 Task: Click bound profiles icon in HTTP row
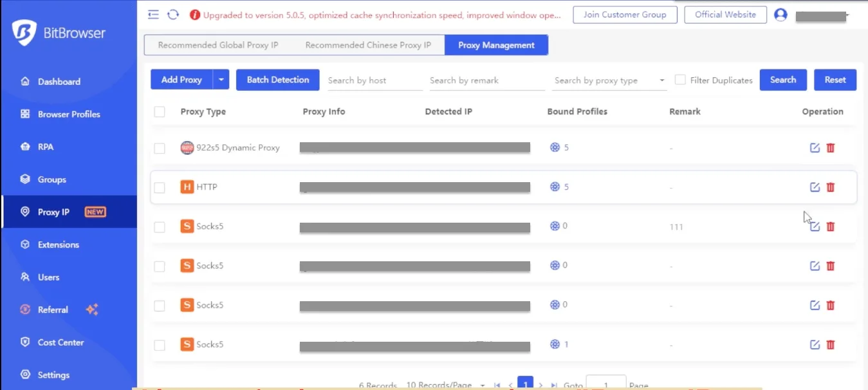[555, 187]
